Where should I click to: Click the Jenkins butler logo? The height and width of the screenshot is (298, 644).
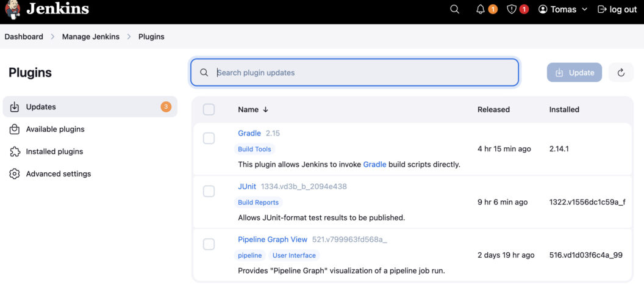[13, 10]
